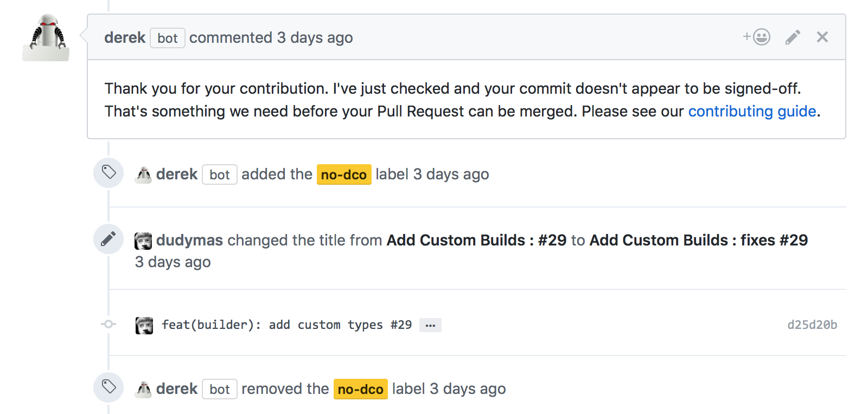The image size is (868, 414).
Task: Click the pencil icon for the title change event
Action: click(108, 239)
